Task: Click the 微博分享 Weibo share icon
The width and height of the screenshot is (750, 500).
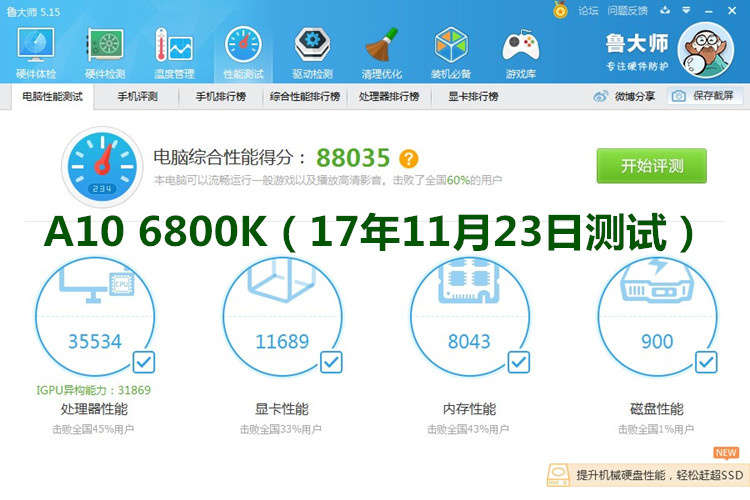Action: pyautogui.click(x=601, y=96)
